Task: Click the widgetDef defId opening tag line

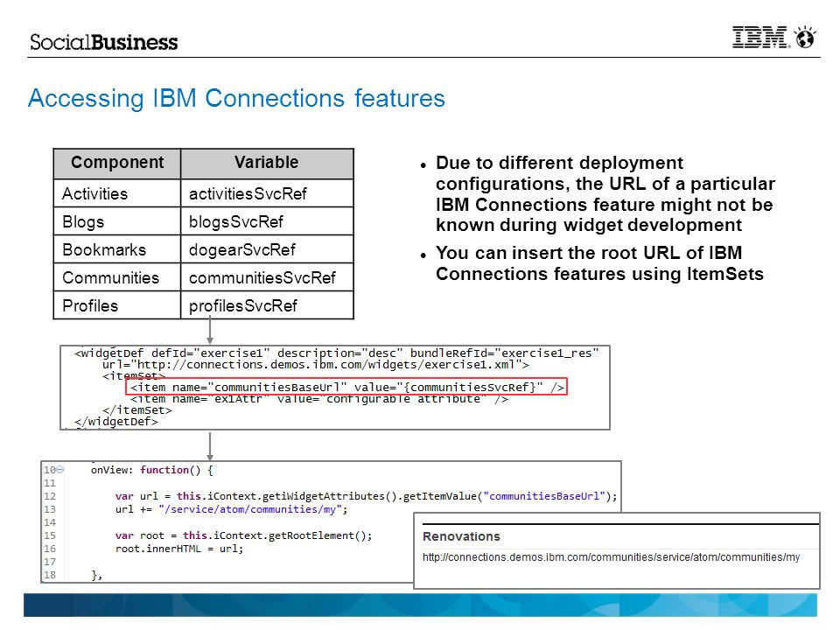Action: pyautogui.click(x=336, y=353)
